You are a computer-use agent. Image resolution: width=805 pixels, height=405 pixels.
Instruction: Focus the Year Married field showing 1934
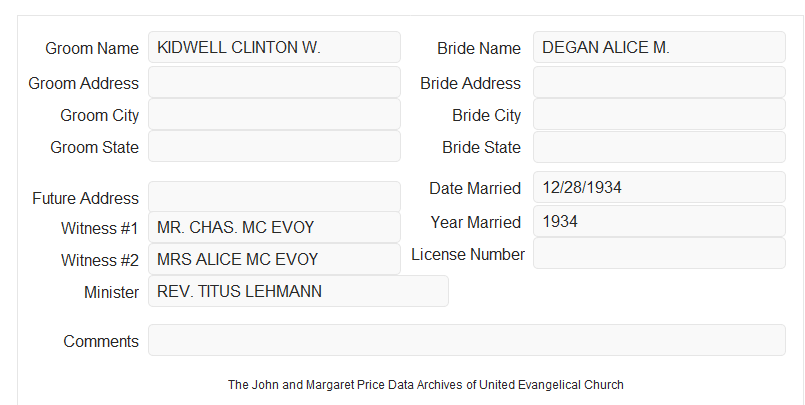coord(659,221)
